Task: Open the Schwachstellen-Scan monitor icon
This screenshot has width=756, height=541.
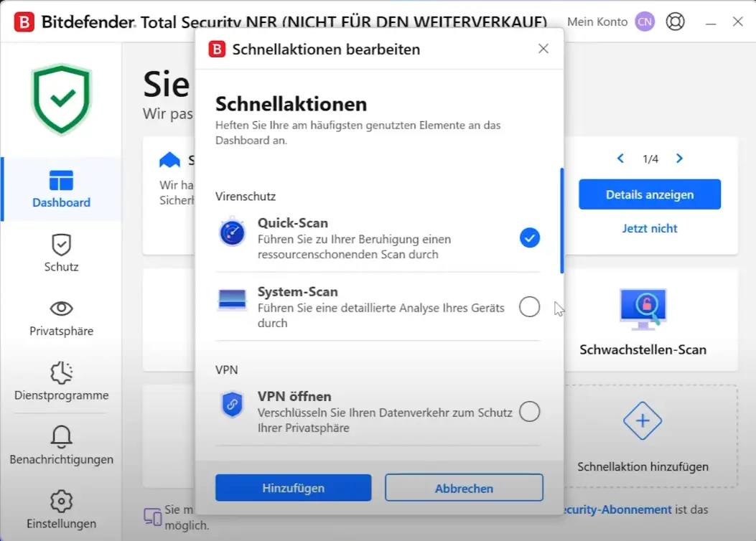Action: click(643, 309)
